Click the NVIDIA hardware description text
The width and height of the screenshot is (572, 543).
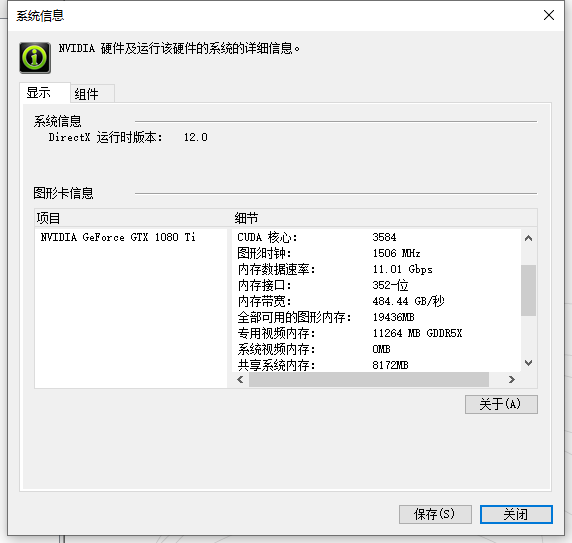179,49
